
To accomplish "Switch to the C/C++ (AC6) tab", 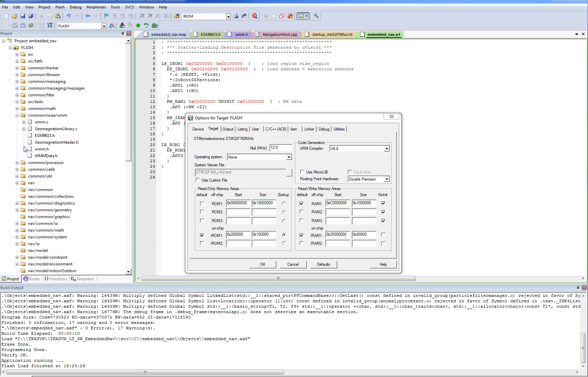I will point(276,129).
